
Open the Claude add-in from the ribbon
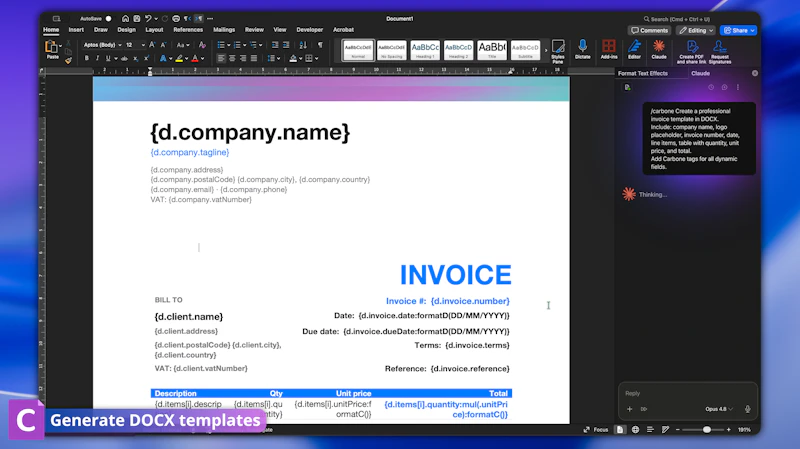pos(659,50)
